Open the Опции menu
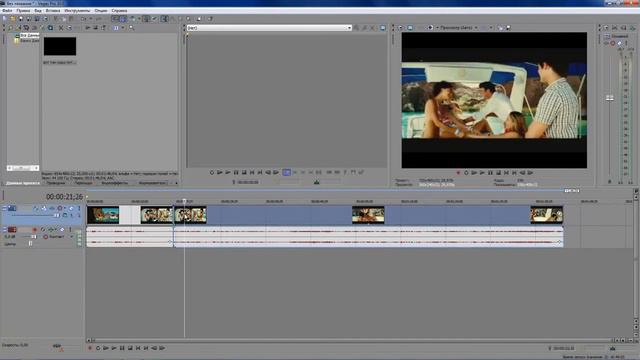 [x=101, y=11]
